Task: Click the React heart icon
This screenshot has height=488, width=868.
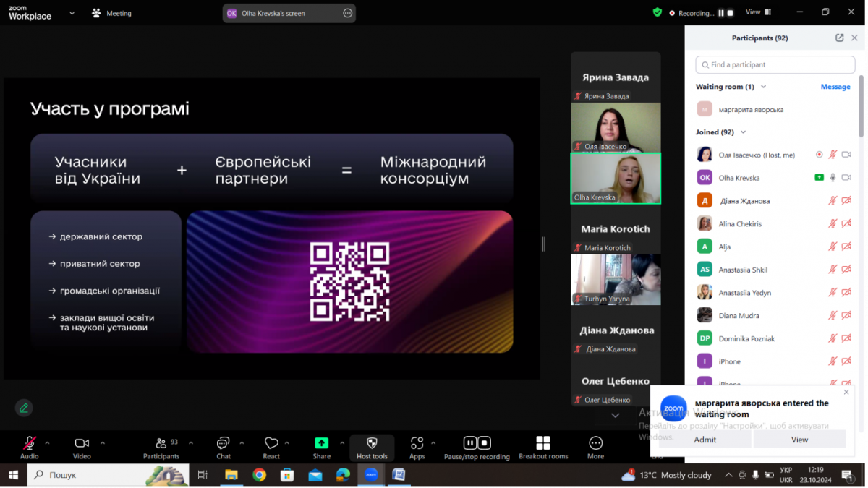Action: click(271, 443)
